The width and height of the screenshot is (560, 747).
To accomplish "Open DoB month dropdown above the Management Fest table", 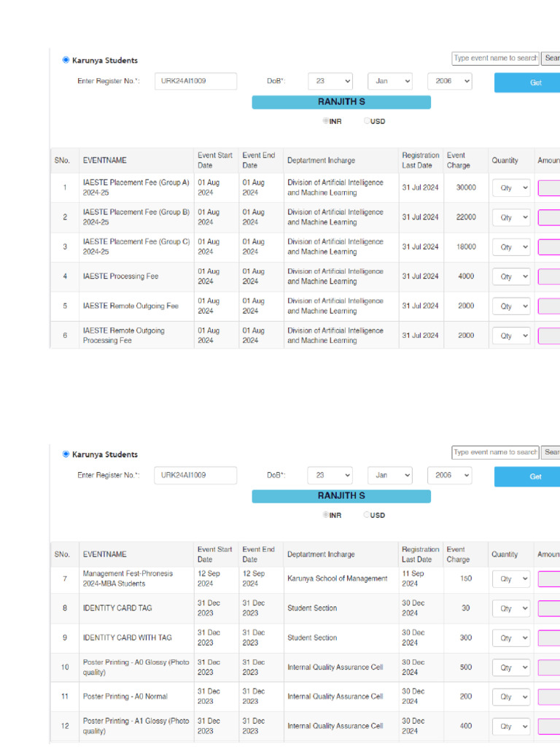I will [389, 476].
